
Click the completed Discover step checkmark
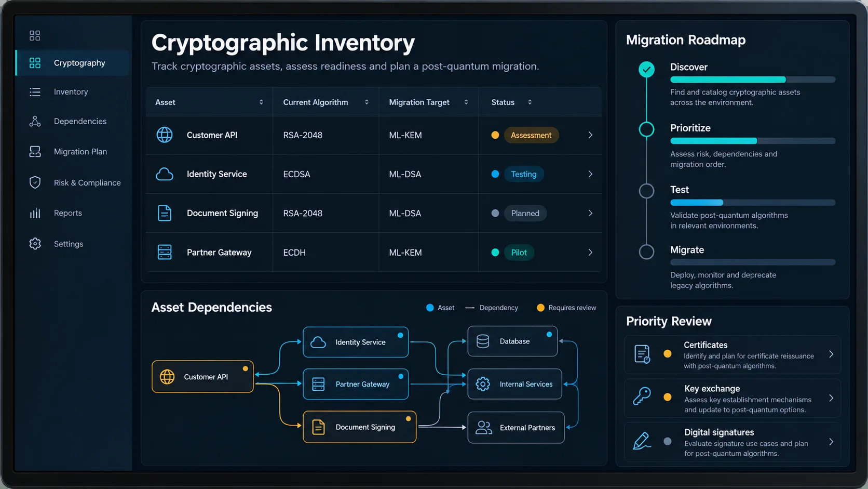pyautogui.click(x=646, y=69)
